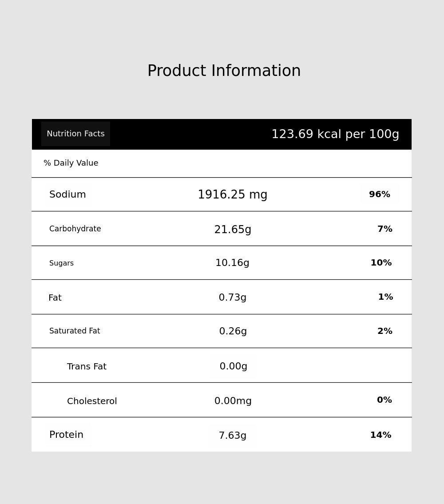The image size is (444, 504).
Task: Click the Protein row label
Action: (66, 435)
